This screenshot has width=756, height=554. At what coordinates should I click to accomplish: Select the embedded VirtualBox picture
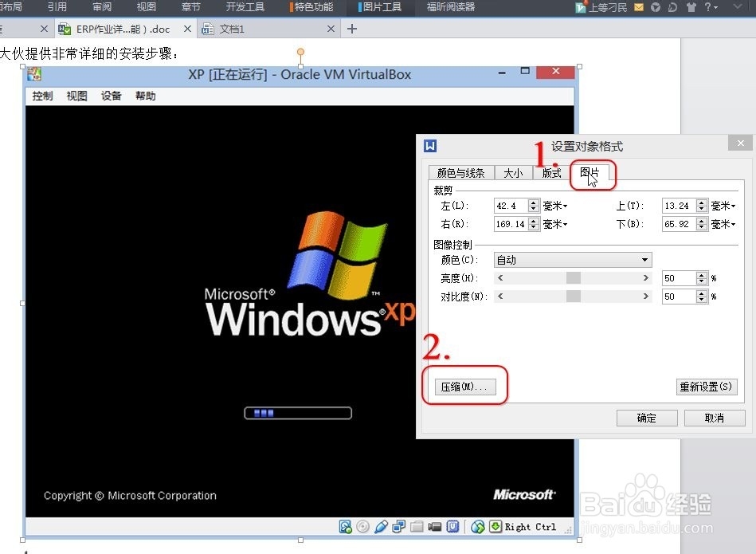[x=300, y=303]
